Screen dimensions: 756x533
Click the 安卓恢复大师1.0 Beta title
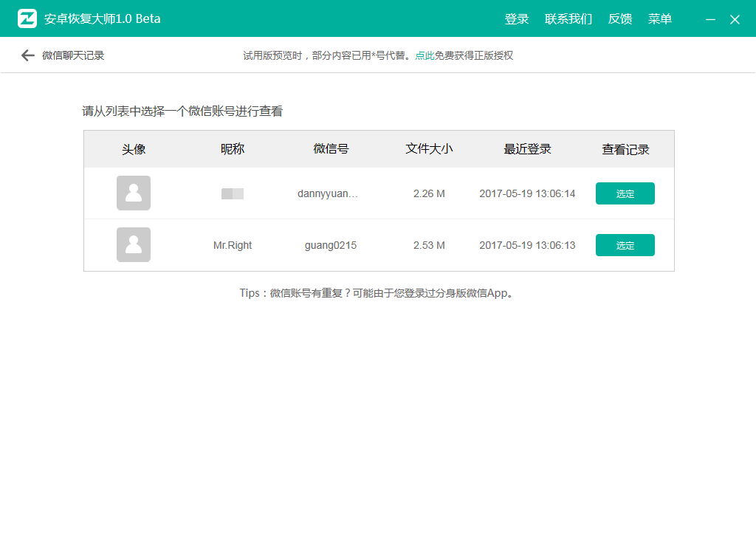102,18
